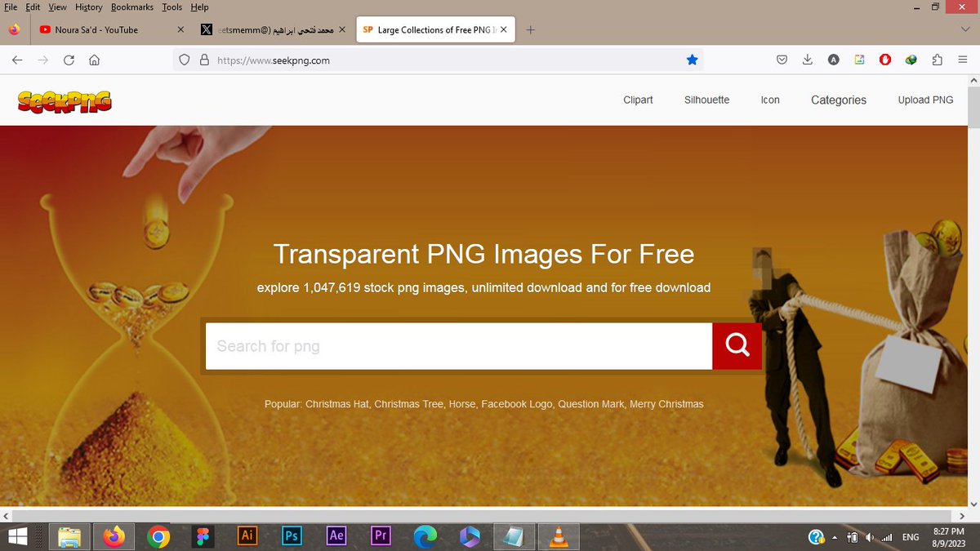Click the Christmas Hat popular search
The height and width of the screenshot is (551, 980).
[337, 404]
